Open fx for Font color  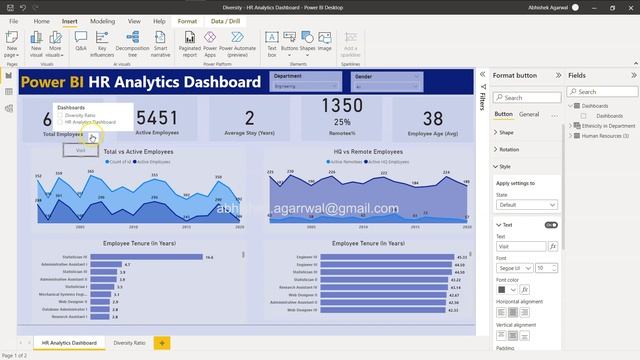point(525,289)
